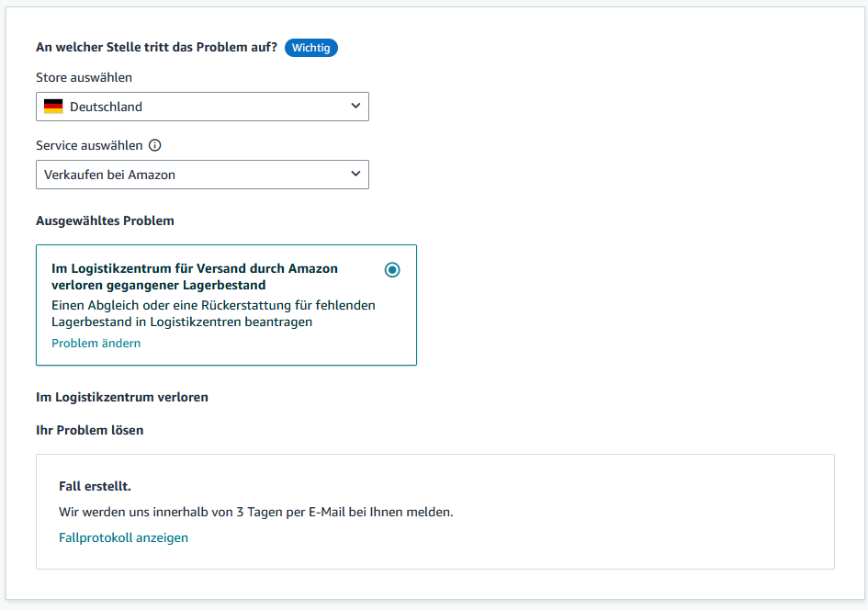Click the German flag icon
The width and height of the screenshot is (868, 610).
(x=53, y=107)
